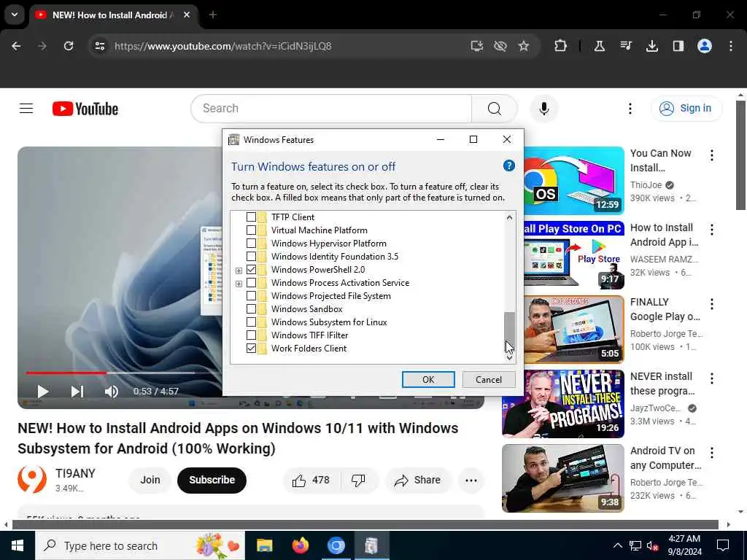Uncheck Windows PowerShell 2.0 checkbox
747x560 pixels.
click(251, 270)
